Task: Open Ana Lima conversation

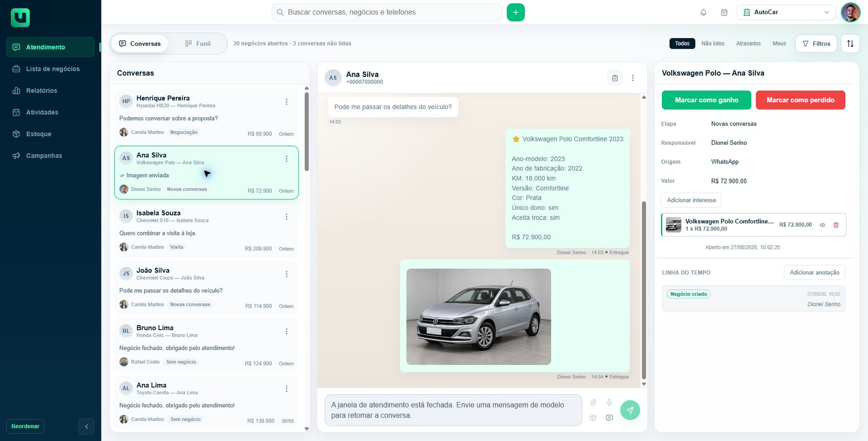Action: 206,401
